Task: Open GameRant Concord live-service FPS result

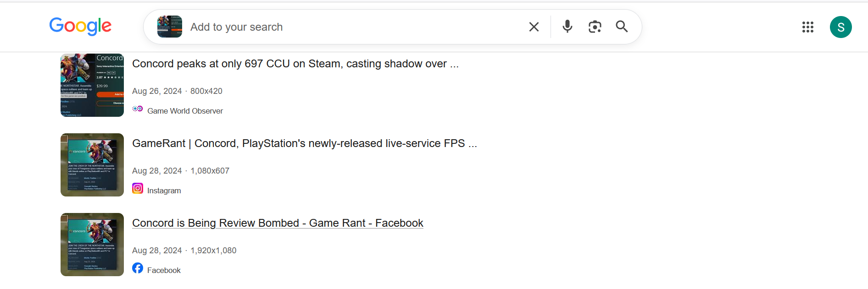Action: tap(305, 143)
